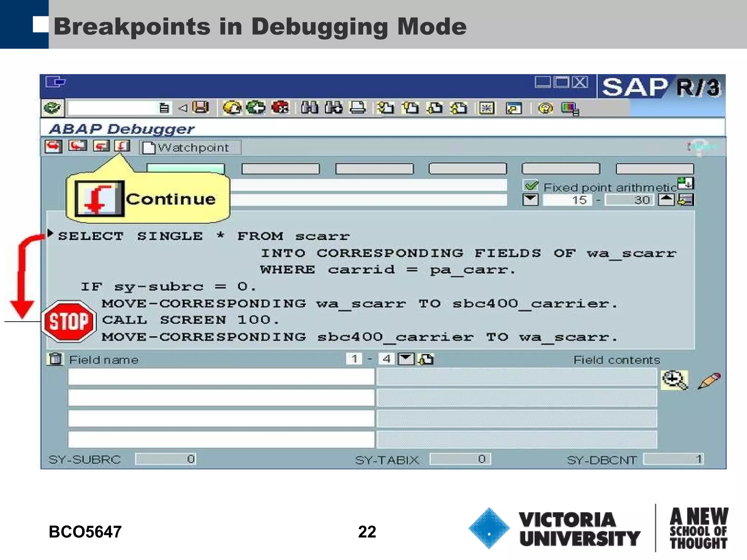This screenshot has height=560, width=747.
Task: Click the Previous Page icon
Action: point(410,108)
